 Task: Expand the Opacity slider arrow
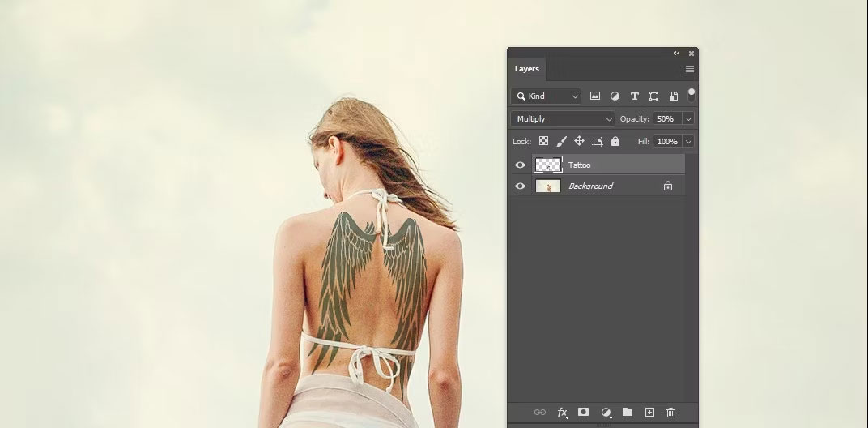pyautogui.click(x=688, y=118)
